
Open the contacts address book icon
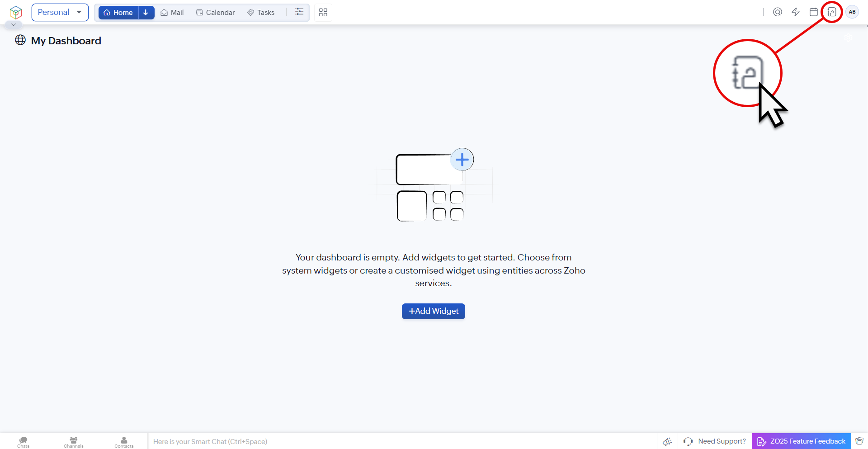point(831,12)
